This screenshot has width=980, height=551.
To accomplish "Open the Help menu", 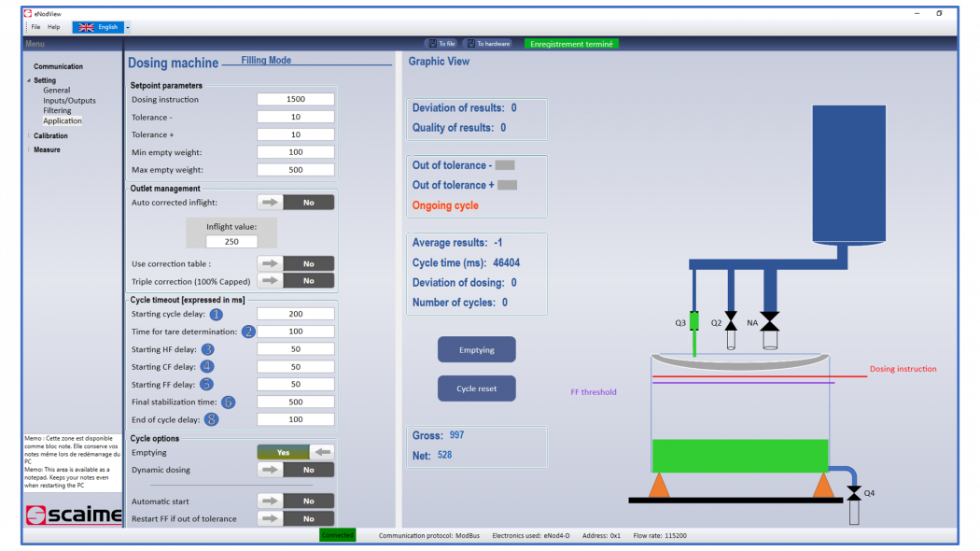I will (x=54, y=26).
